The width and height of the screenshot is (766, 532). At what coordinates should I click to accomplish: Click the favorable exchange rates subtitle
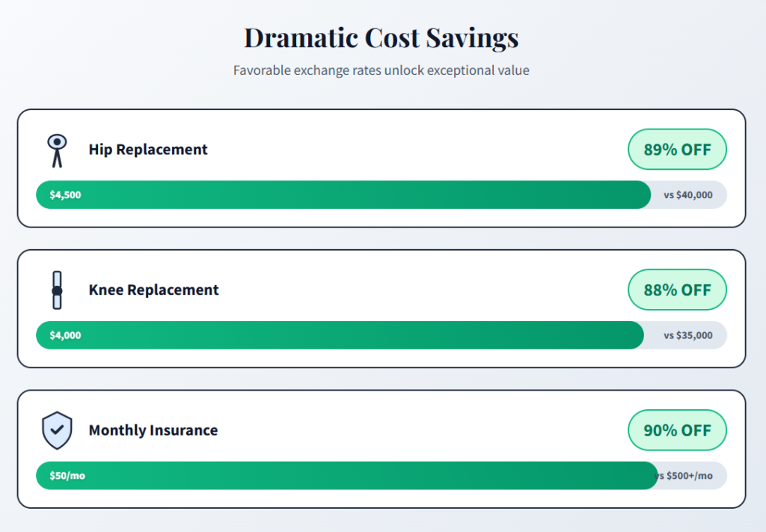pos(382,70)
